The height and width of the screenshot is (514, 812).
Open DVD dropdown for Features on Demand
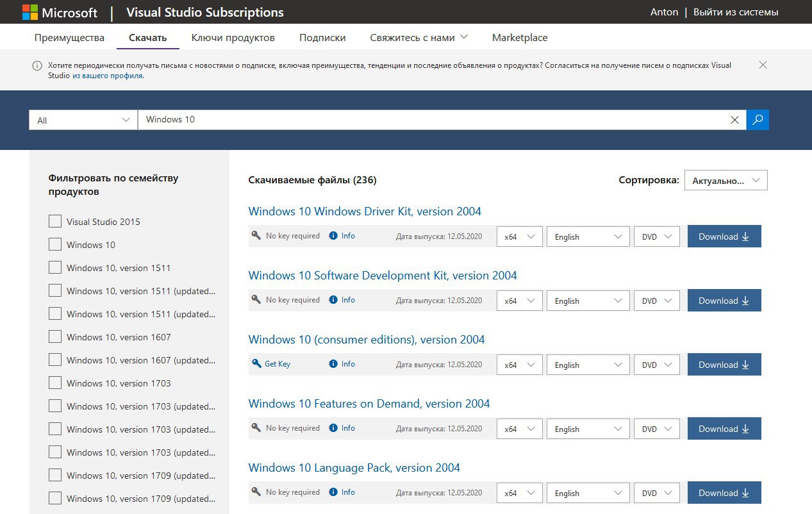657,429
